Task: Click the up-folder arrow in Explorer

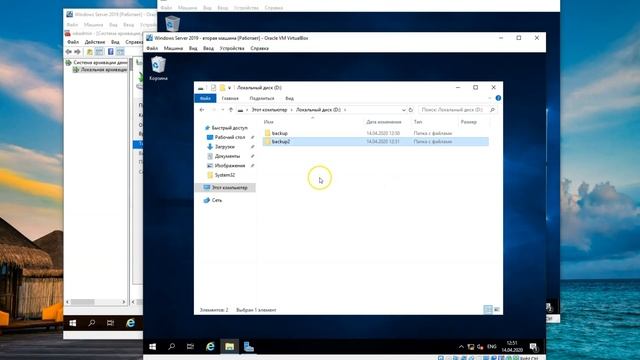Action: coord(231,110)
